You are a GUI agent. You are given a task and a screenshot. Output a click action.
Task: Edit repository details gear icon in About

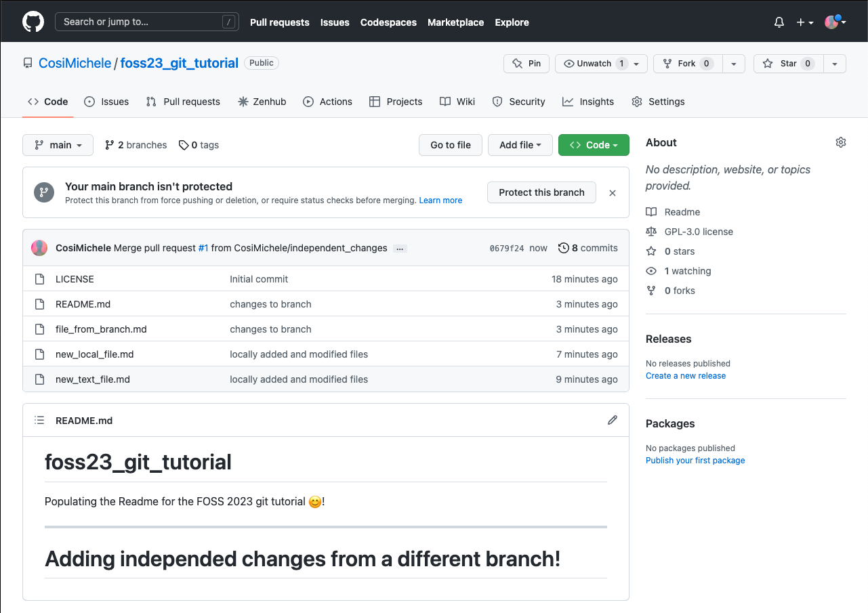tap(841, 142)
